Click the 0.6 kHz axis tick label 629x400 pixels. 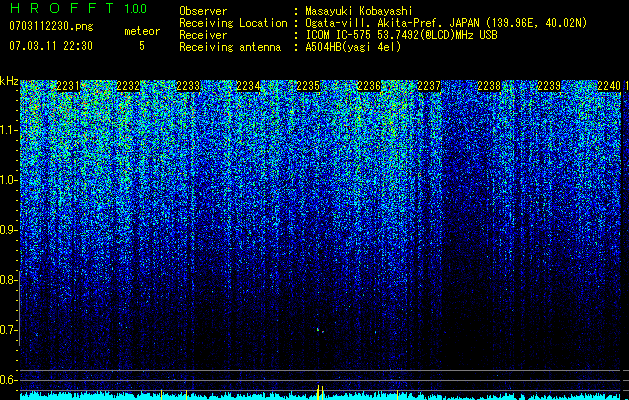(x=8, y=380)
